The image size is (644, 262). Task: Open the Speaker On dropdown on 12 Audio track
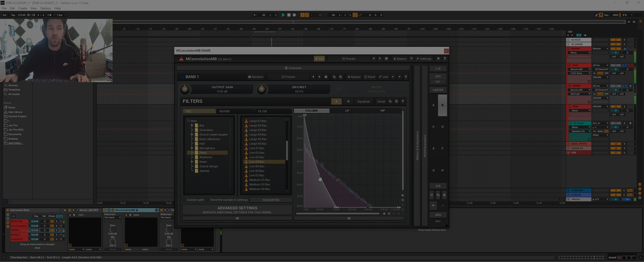(580, 131)
